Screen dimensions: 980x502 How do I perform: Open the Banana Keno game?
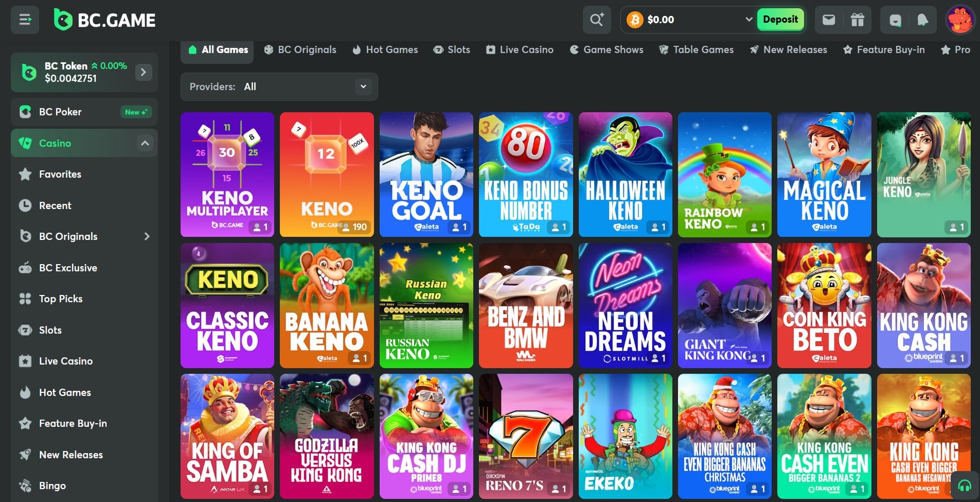point(327,305)
